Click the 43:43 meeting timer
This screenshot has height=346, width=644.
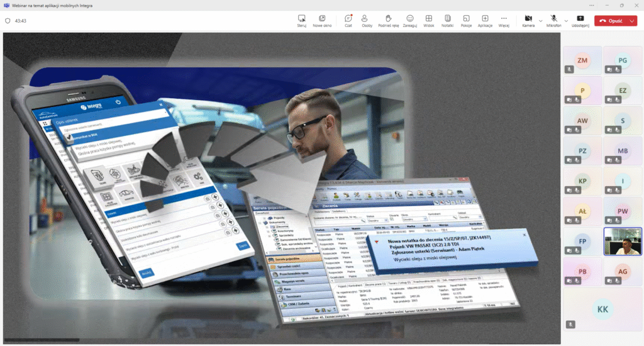pyautogui.click(x=21, y=21)
